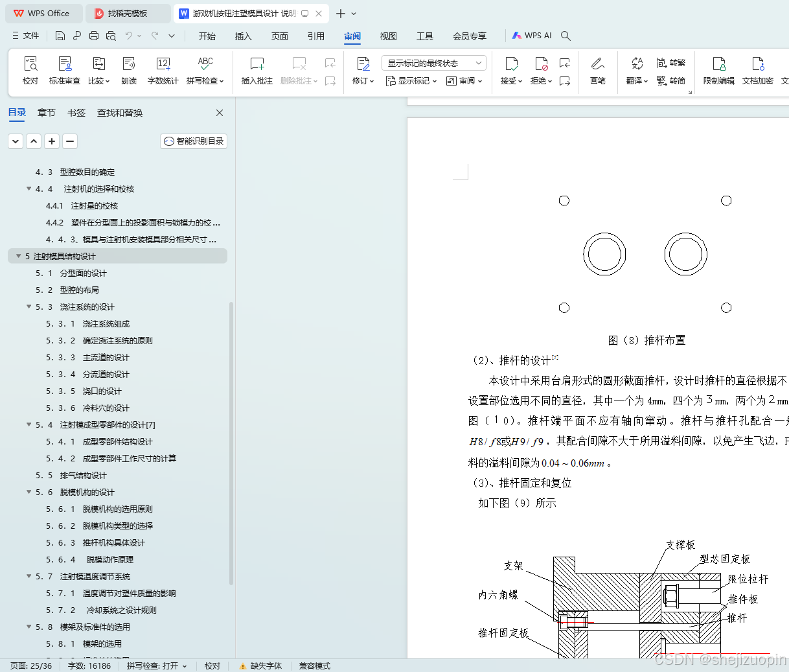Open quick access toolbar customize chevron
Viewport: 789px width, 672px height.
[172, 36]
